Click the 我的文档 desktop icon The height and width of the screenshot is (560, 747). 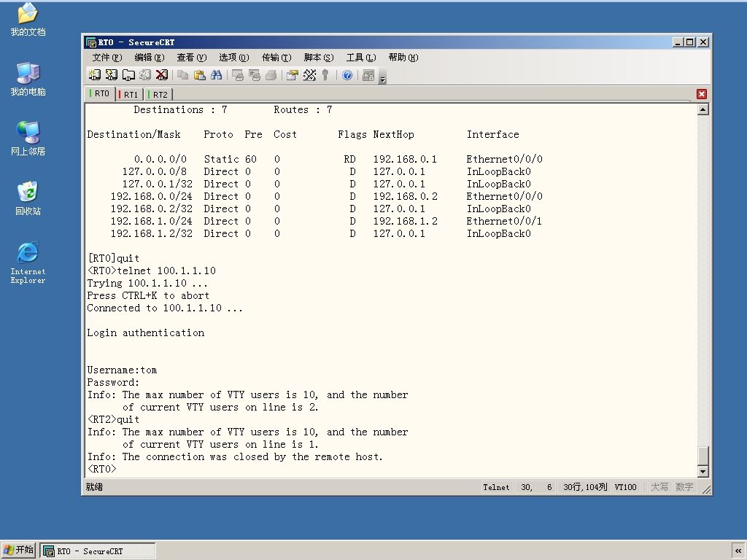[x=28, y=20]
